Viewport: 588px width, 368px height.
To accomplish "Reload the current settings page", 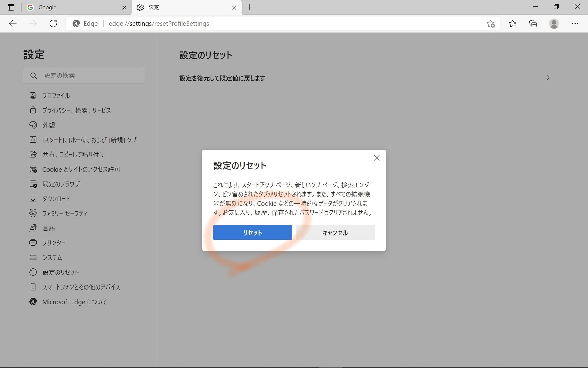I will 53,23.
